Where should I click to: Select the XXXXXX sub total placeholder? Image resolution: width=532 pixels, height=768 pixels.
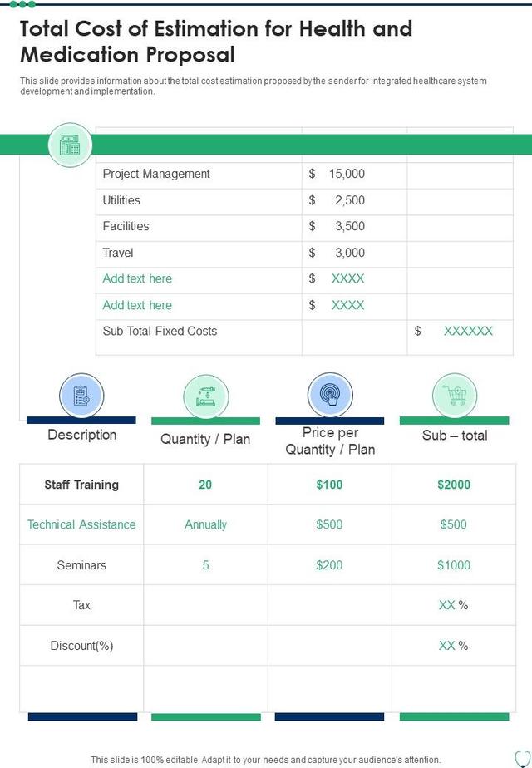[468, 331]
